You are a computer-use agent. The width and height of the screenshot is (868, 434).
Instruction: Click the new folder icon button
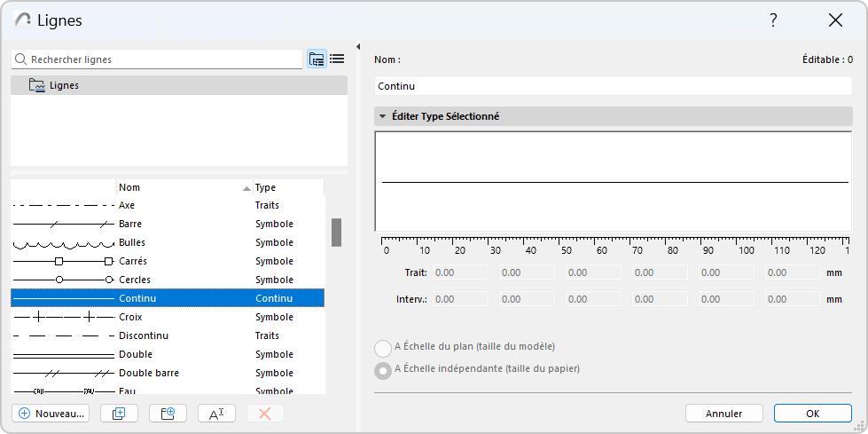[168, 413]
